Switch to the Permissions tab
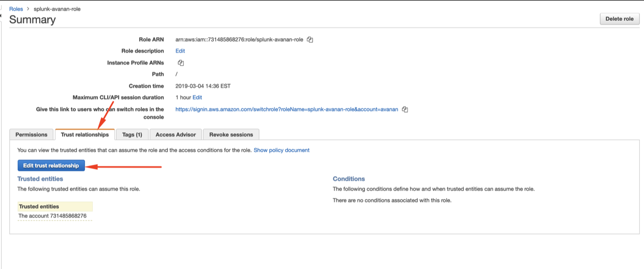This screenshot has height=269, width=644. (32, 134)
